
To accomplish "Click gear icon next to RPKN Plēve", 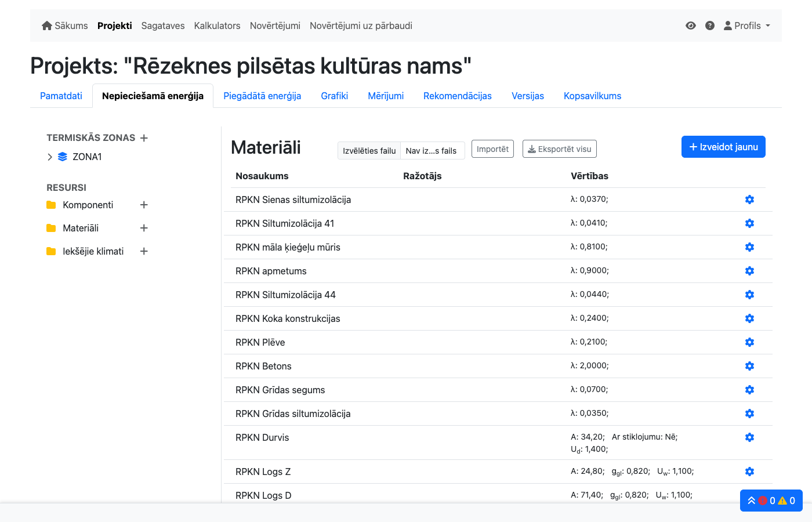I will 749,342.
